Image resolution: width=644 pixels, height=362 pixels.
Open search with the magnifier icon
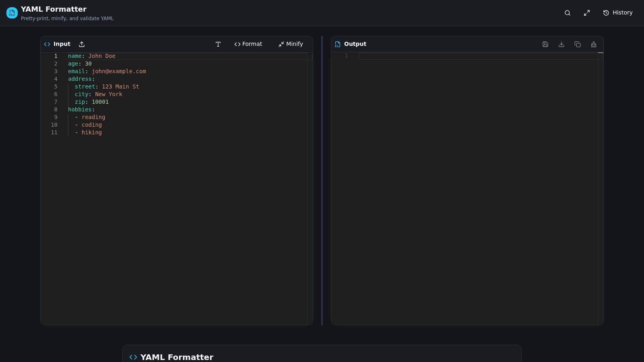click(568, 13)
